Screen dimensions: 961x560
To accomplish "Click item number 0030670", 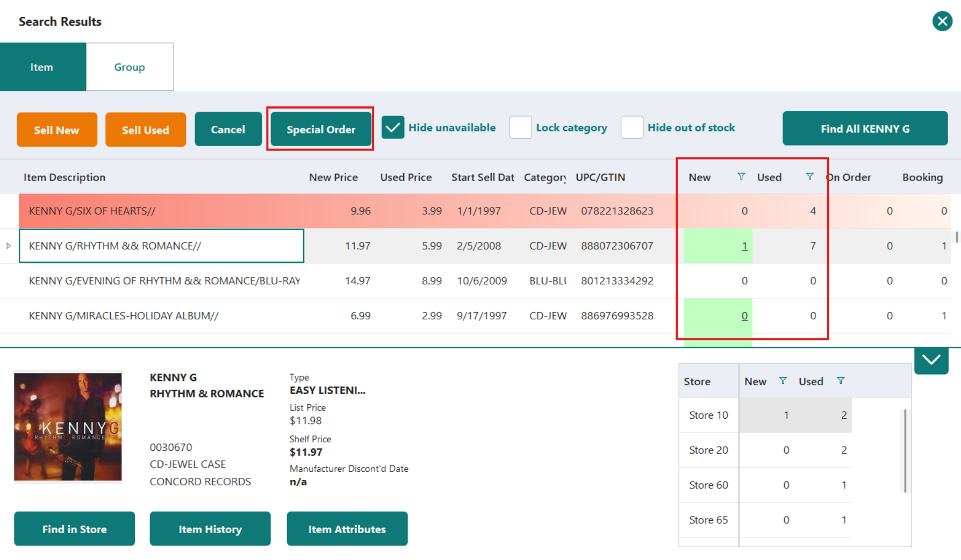I will [170, 447].
